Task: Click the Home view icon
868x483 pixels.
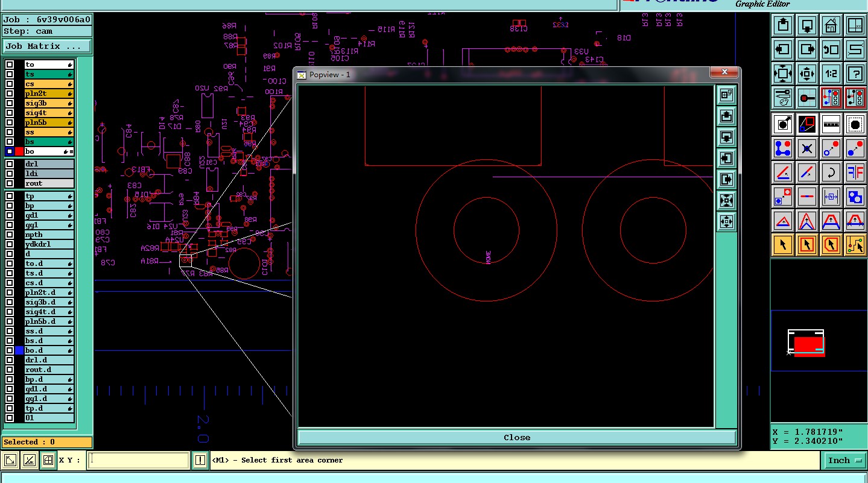Action: tap(831, 25)
